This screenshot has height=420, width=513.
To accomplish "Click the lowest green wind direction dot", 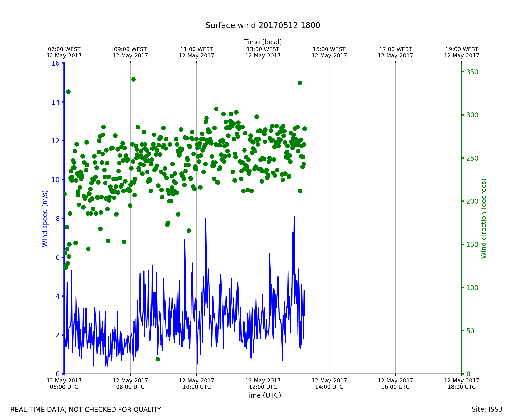I will (158, 359).
